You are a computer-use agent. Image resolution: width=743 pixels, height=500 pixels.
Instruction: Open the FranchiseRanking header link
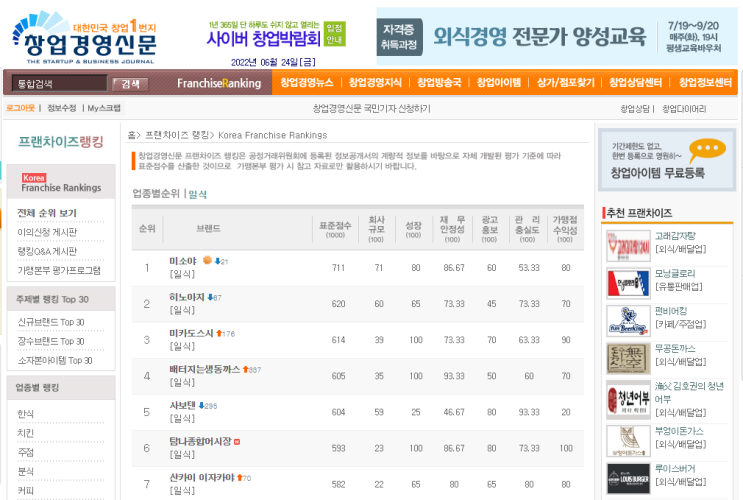click(219, 83)
